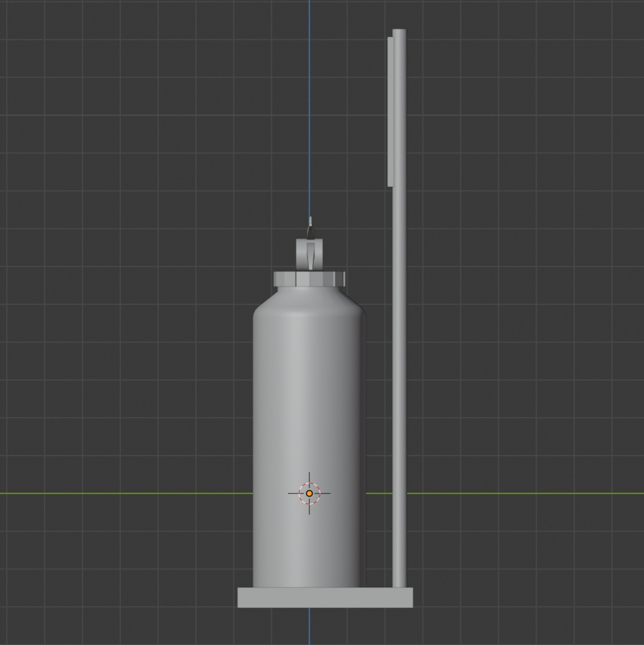The image size is (644, 645).
Task: Select the ribbed cap ring on the bottle
Action: pos(309,277)
